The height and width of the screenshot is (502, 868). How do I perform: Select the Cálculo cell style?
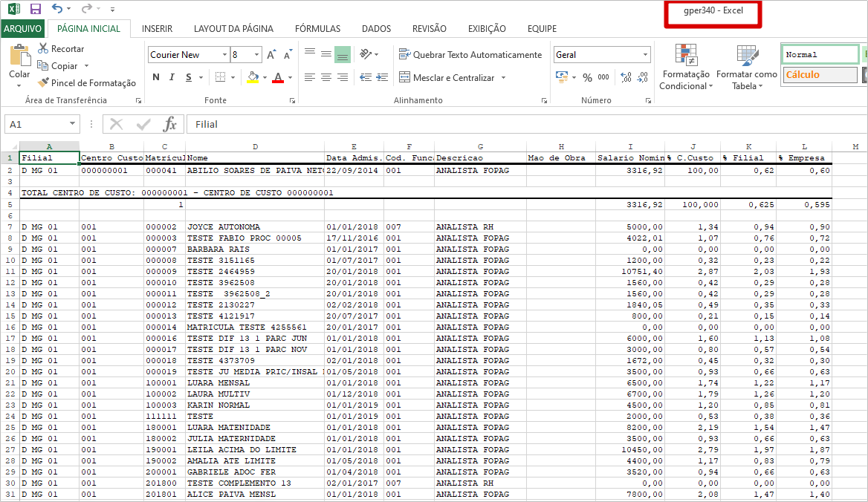820,75
